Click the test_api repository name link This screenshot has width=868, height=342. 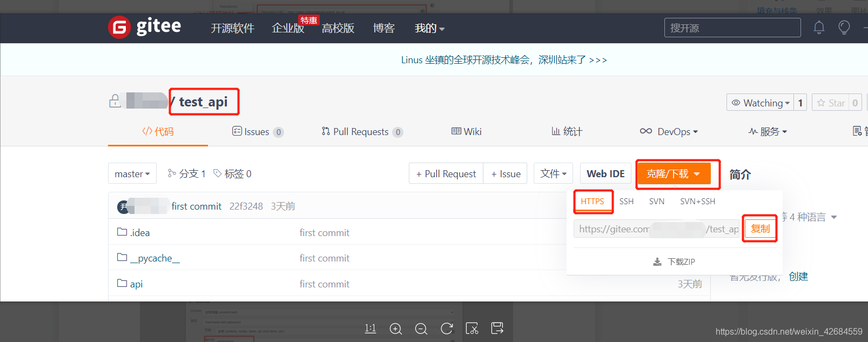203,102
